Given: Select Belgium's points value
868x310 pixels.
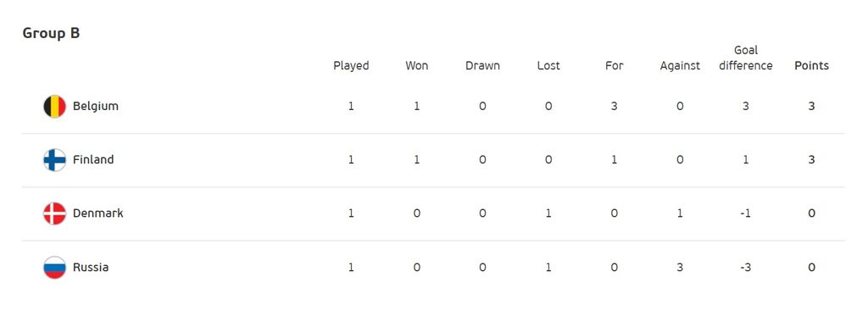Looking at the screenshot, I should tap(811, 106).
